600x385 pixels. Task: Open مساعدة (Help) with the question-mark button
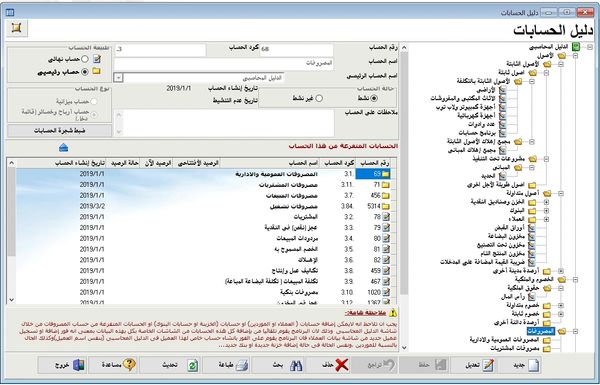tap(113, 365)
